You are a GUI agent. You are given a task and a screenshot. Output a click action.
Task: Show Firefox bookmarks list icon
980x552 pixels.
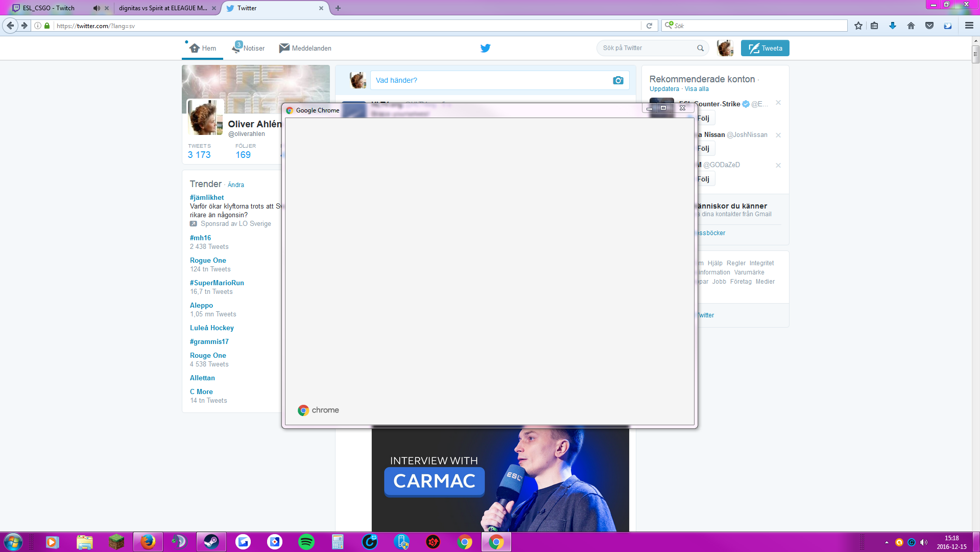[874, 26]
